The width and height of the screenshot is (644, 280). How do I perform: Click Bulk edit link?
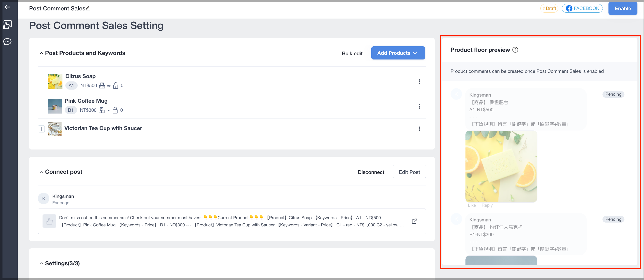tap(352, 53)
